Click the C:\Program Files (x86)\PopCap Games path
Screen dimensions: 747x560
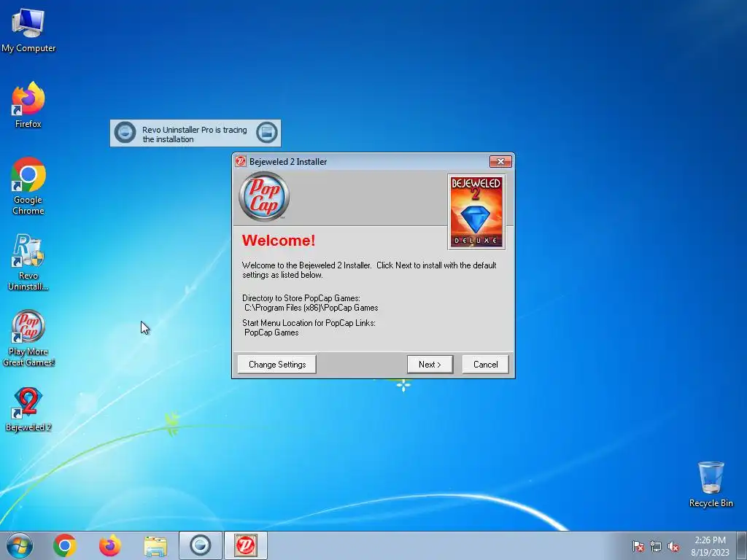[x=311, y=308]
